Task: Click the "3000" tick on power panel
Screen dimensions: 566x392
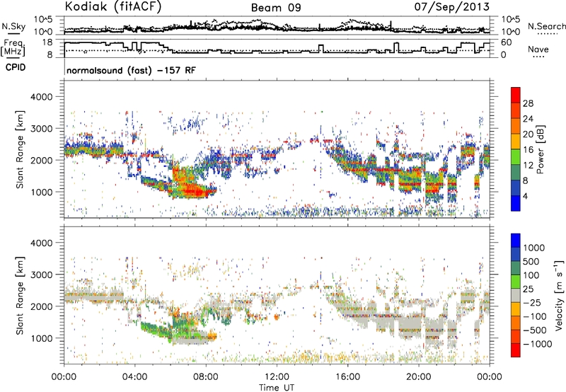Action: coord(42,129)
